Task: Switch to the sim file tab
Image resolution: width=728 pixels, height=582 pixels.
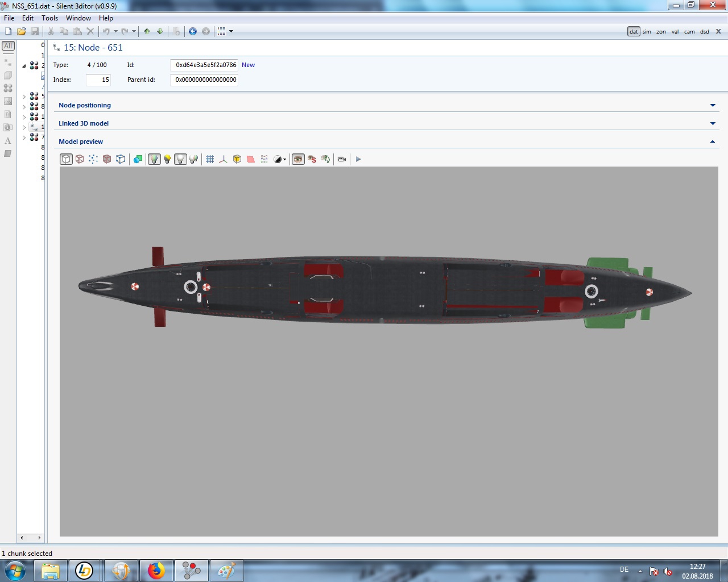Action: (x=647, y=32)
